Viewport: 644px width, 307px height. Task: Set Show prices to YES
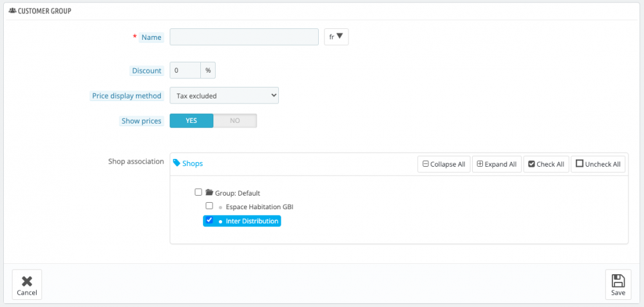tap(191, 121)
